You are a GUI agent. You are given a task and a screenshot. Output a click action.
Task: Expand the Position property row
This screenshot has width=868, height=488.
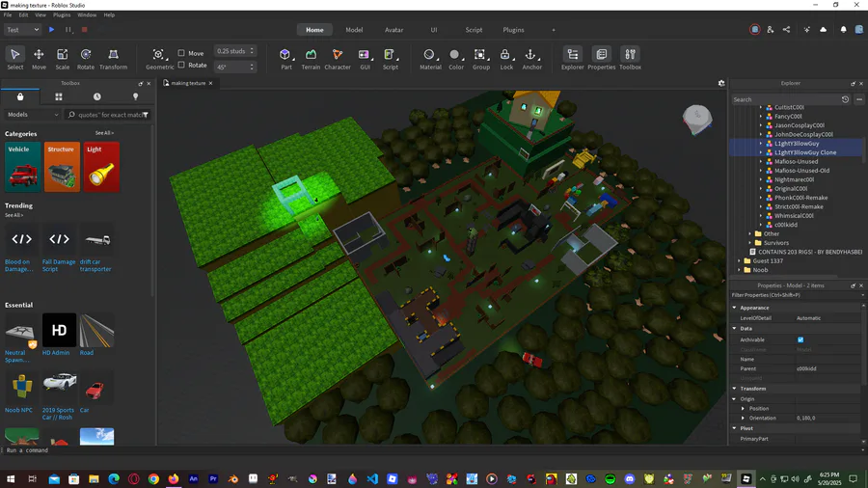click(744, 408)
